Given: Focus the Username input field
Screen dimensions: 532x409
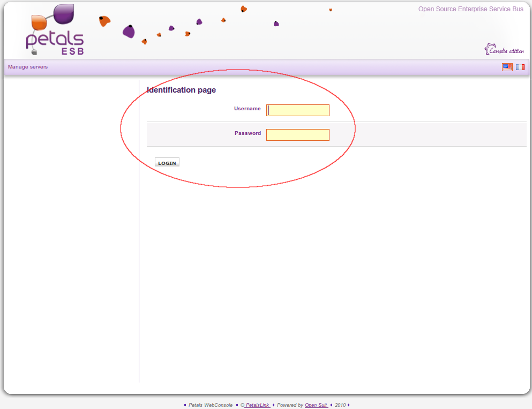Looking at the screenshot, I should tap(298, 110).
